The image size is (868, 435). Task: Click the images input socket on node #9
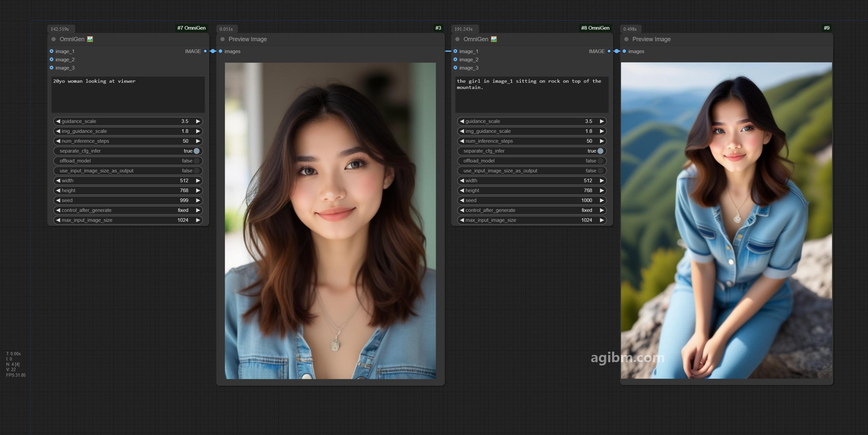(624, 51)
